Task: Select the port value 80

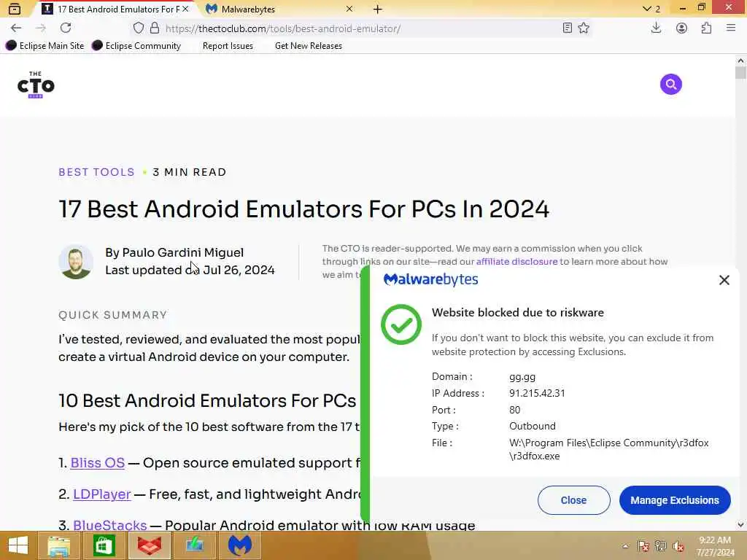Action: pos(514,410)
